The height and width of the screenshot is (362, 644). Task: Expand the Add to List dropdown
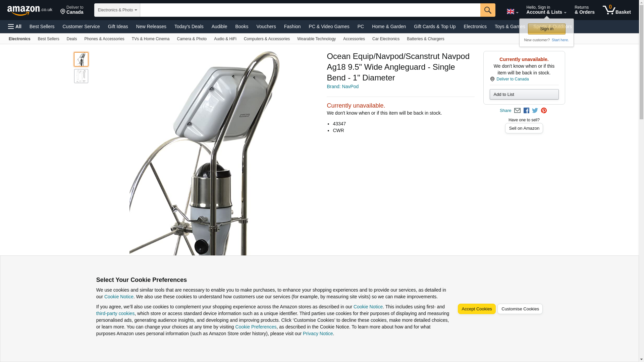pos(524,94)
